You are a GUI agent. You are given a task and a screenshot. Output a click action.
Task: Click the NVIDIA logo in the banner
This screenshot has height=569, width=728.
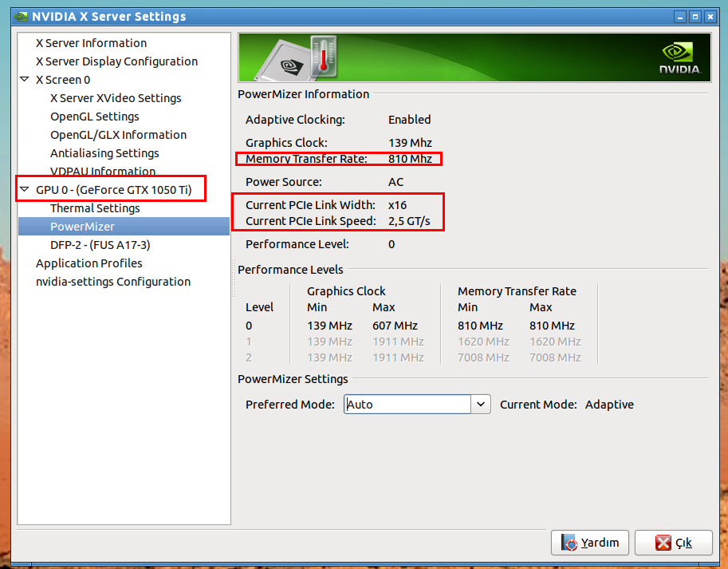680,58
